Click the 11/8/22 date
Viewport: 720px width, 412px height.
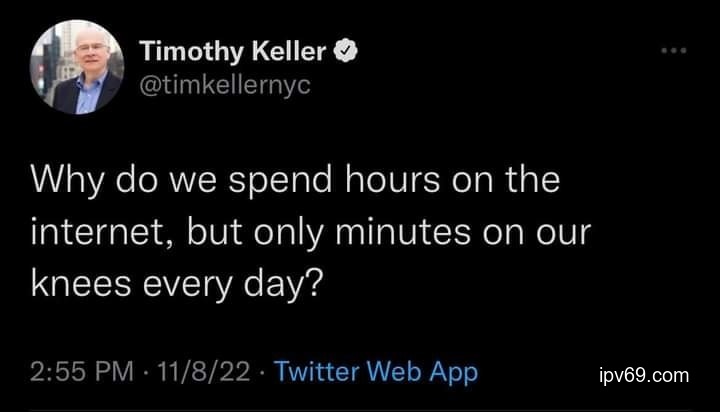point(198,373)
